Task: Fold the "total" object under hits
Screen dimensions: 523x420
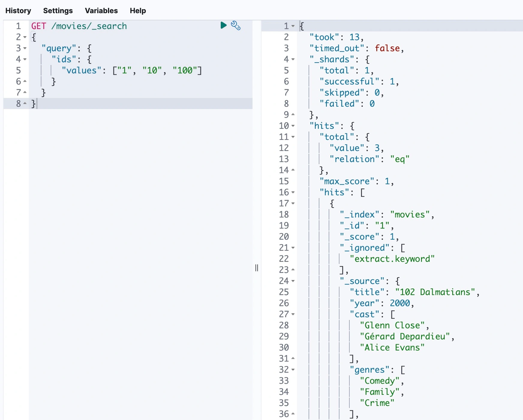Action: 293,137
